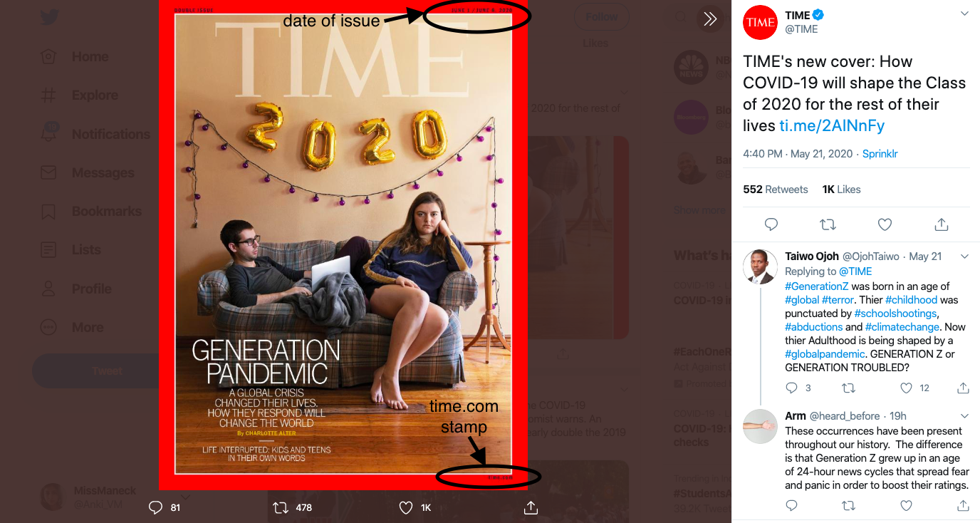Viewport: 980px width, 523px height.
Task: Open caret menu on Taiwo Ojoh's reply
Action: (964, 257)
